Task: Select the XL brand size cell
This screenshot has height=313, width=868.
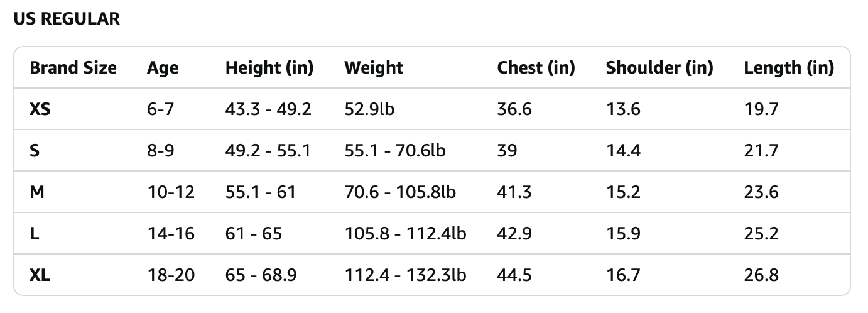Action: click(40, 275)
